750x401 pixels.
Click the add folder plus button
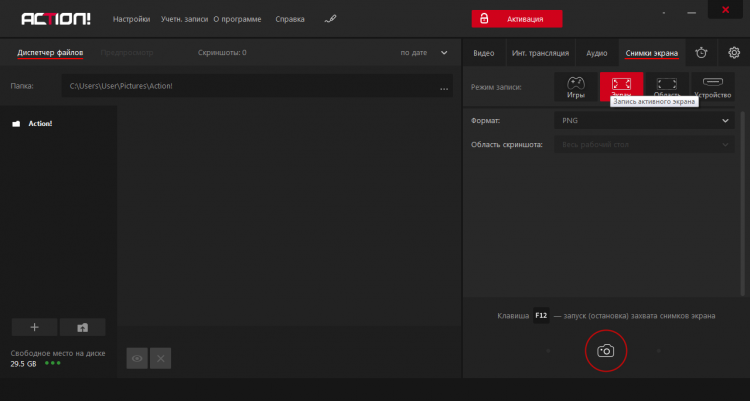coord(34,327)
